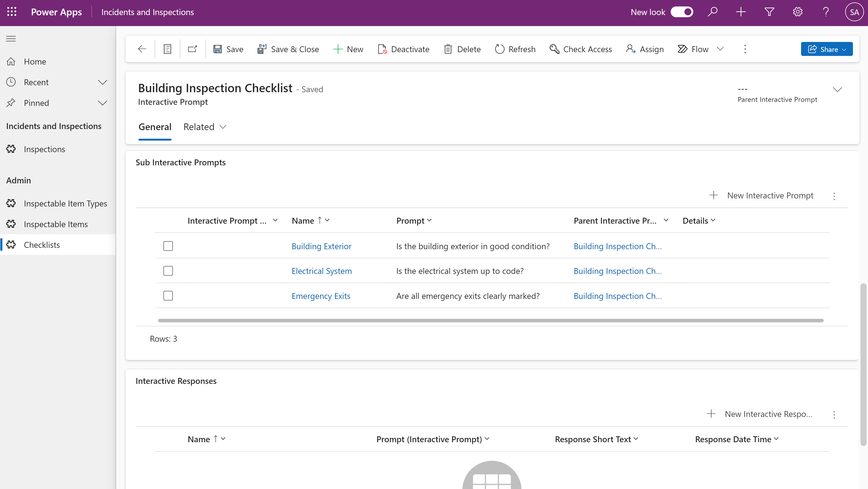The height and width of the screenshot is (489, 868).
Task: Delete the record
Action: click(462, 49)
